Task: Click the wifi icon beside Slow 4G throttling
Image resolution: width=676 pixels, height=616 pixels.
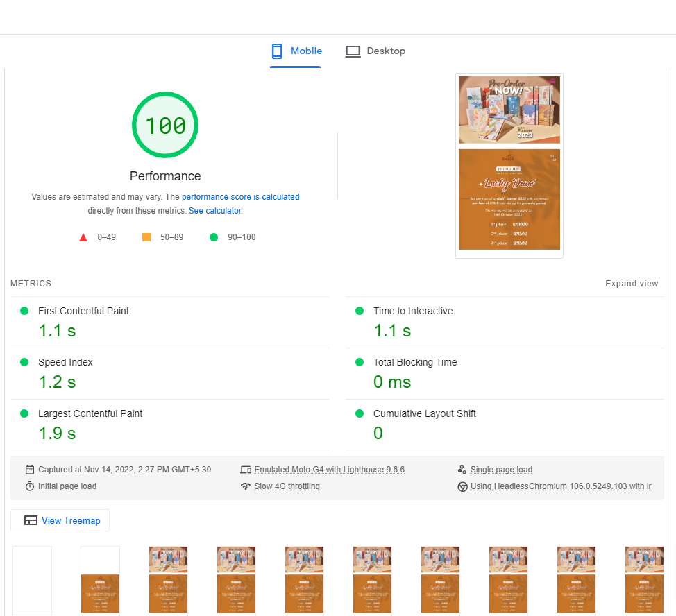Action: (246, 486)
